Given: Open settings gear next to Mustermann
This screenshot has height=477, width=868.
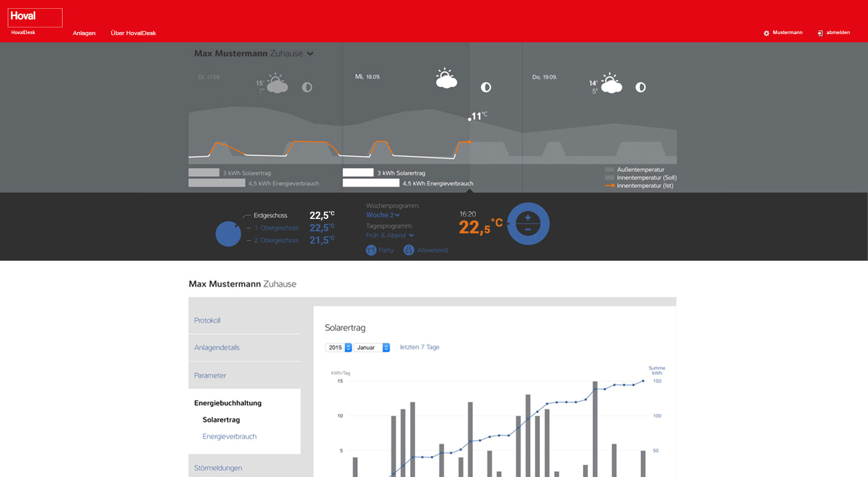Looking at the screenshot, I should click(766, 33).
